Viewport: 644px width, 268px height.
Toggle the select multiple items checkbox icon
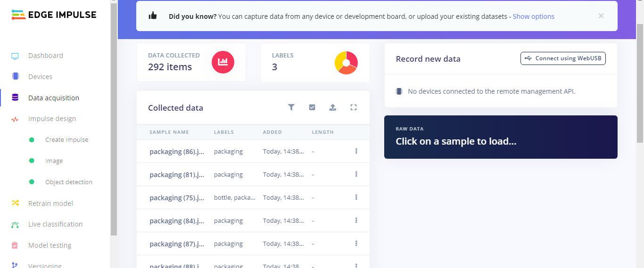click(312, 107)
